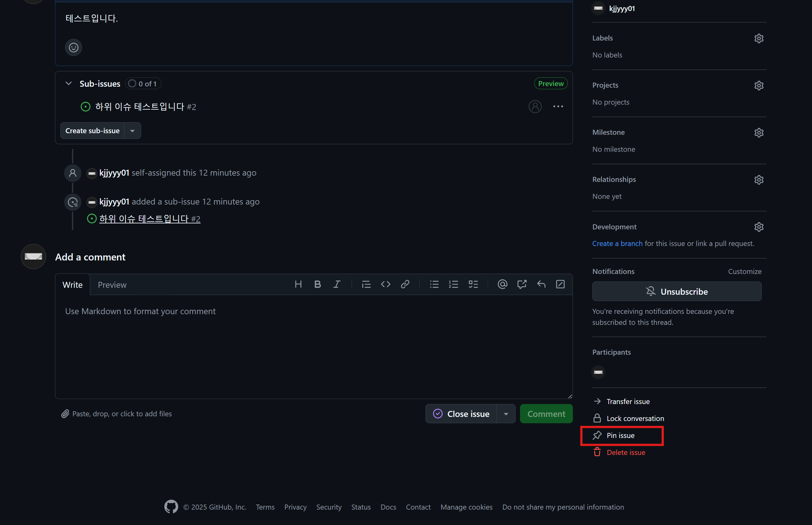Image resolution: width=812 pixels, height=525 pixels.
Task: Open the Close issue options dropdown
Action: (x=506, y=414)
